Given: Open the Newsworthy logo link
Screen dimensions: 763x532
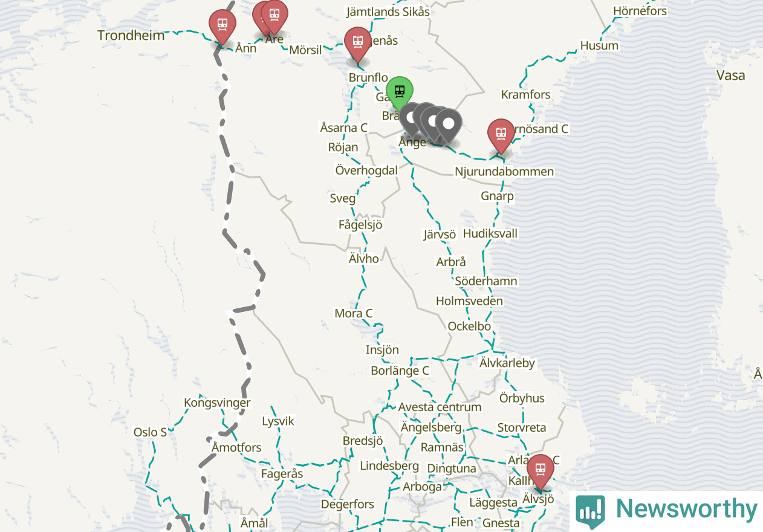Looking at the screenshot, I should 666,510.
